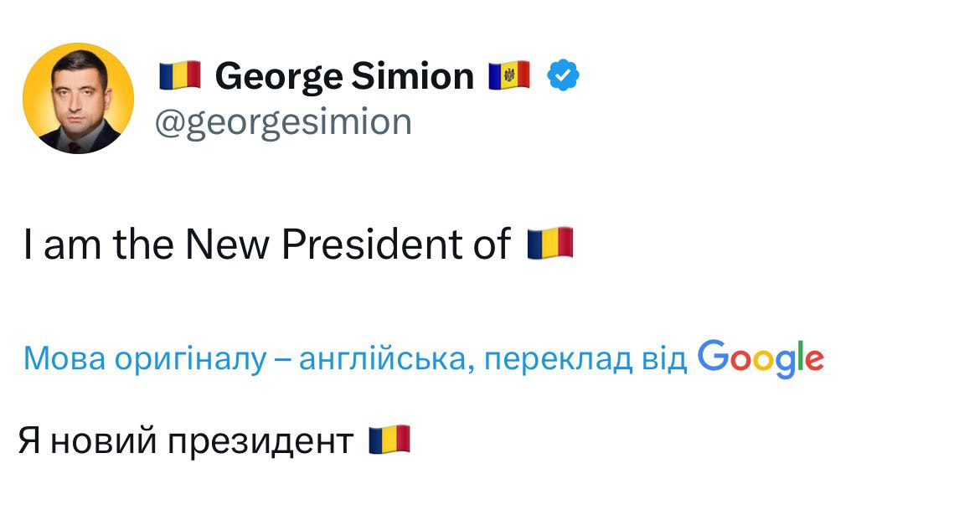This screenshot has height=520, width=980.
Task: Click the Romanian flag in the English tweet
Action: click(x=549, y=244)
